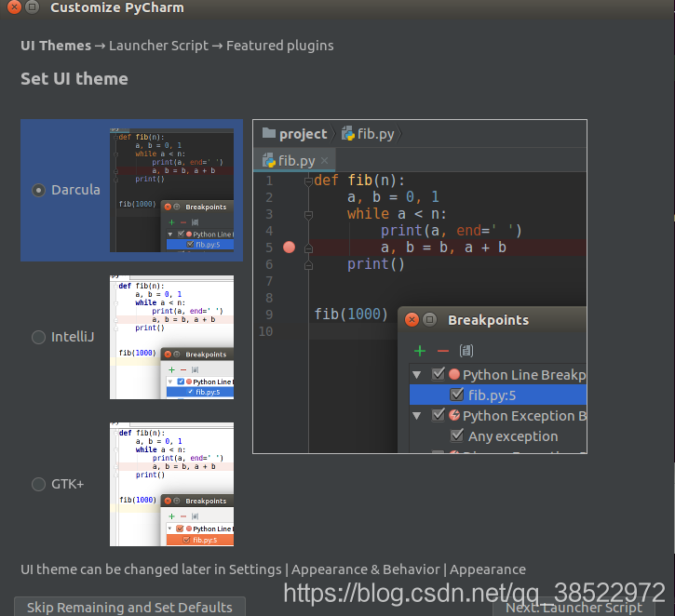Select the GTK+ theme radio button
This screenshot has width=675, height=616.
click(x=38, y=485)
